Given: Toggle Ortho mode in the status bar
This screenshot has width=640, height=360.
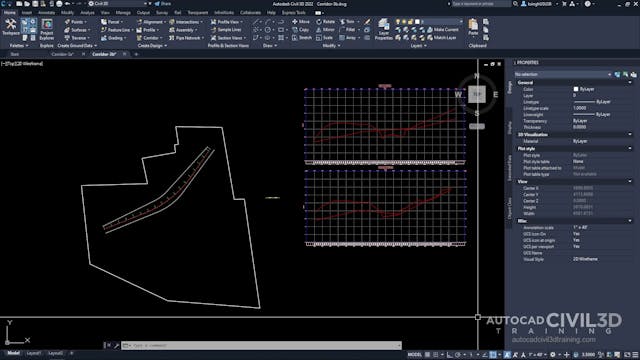Looking at the screenshot, I should click(449, 355).
